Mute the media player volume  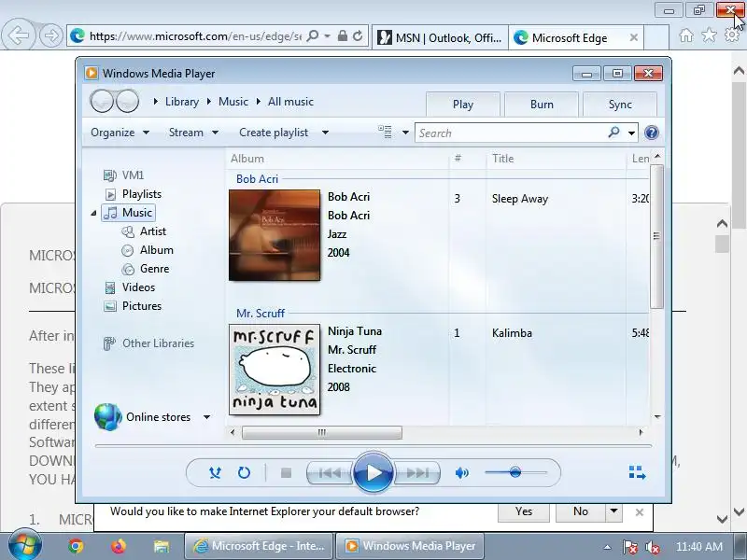tap(461, 472)
